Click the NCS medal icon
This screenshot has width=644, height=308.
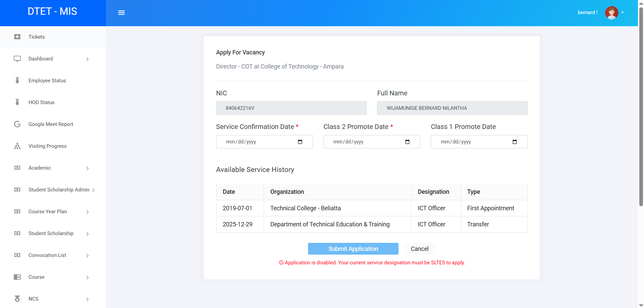coord(17,299)
